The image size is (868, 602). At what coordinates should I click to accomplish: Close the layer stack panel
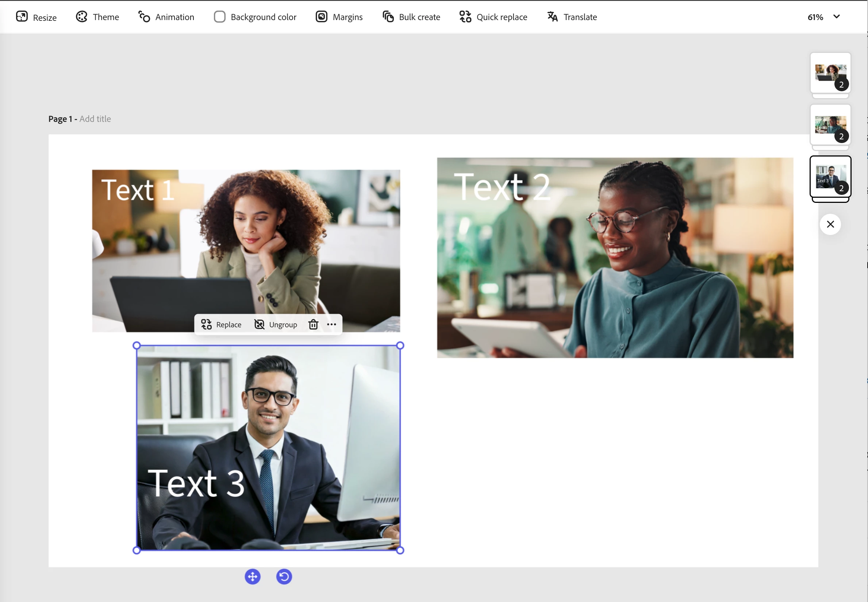coord(830,224)
